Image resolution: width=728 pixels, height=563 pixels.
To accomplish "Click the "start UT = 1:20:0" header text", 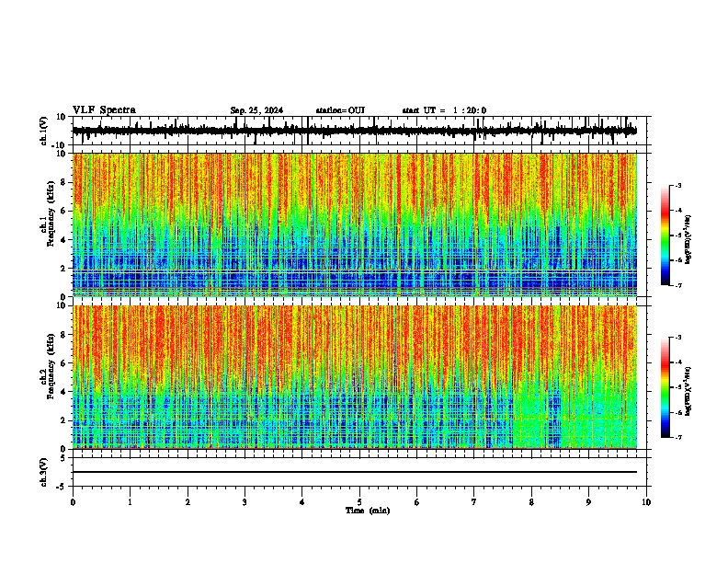I will [444, 110].
